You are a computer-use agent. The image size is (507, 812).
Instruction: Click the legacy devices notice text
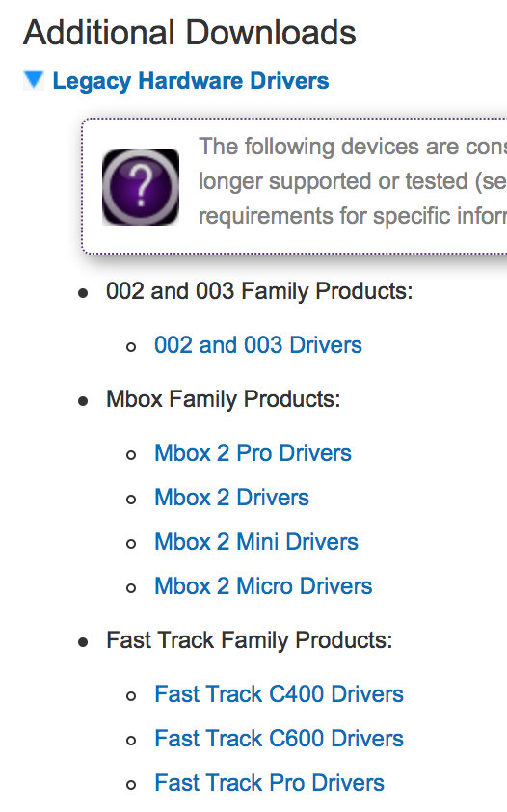(x=353, y=181)
